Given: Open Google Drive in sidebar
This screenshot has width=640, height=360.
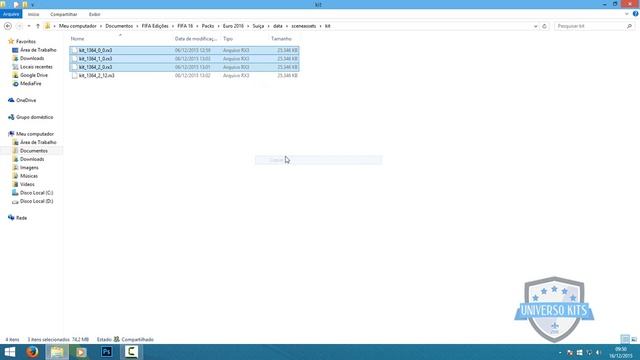Looking at the screenshot, I should pos(34,75).
